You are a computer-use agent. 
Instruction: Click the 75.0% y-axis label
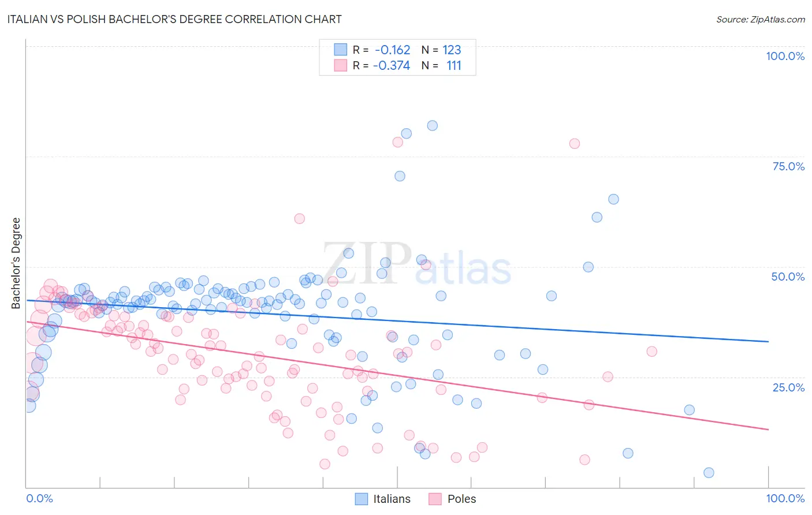pyautogui.click(x=788, y=166)
